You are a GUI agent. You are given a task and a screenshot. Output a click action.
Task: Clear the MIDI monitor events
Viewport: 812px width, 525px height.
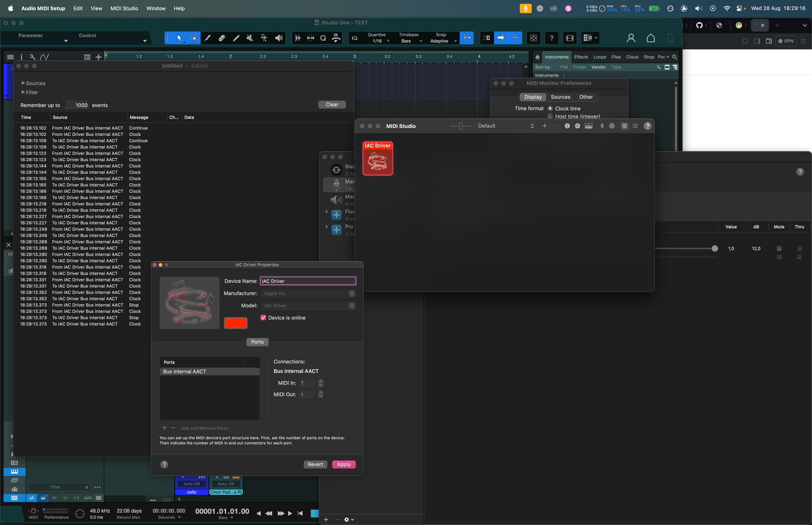pyautogui.click(x=332, y=104)
